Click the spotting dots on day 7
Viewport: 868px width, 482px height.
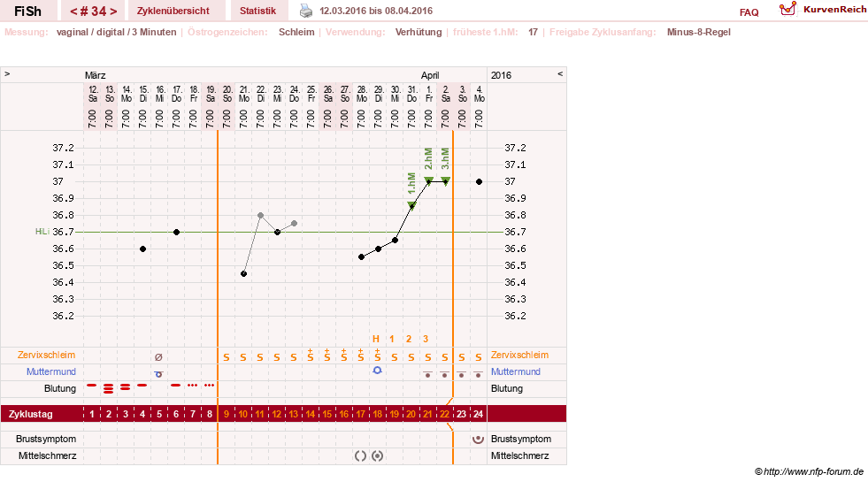(x=192, y=385)
